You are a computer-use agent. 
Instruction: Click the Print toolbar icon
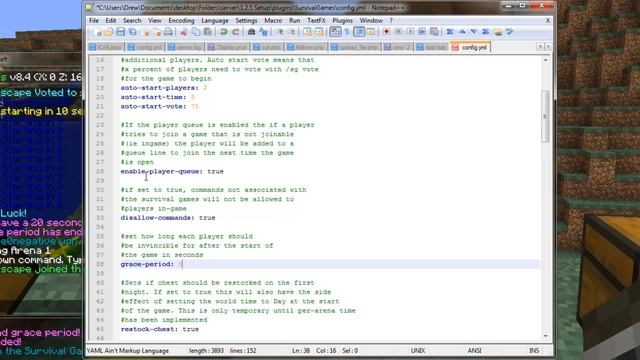point(168,32)
